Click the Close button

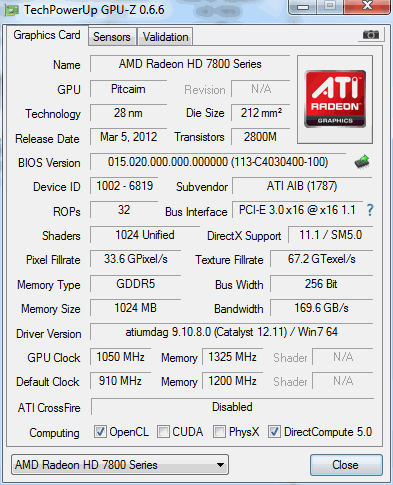346,465
